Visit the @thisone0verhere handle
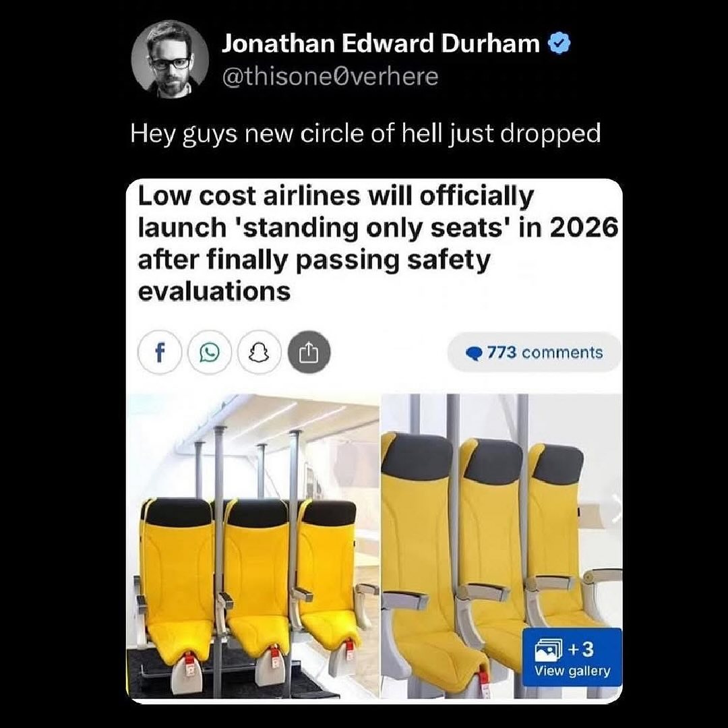This screenshot has height=728, width=728. pyautogui.click(x=330, y=77)
